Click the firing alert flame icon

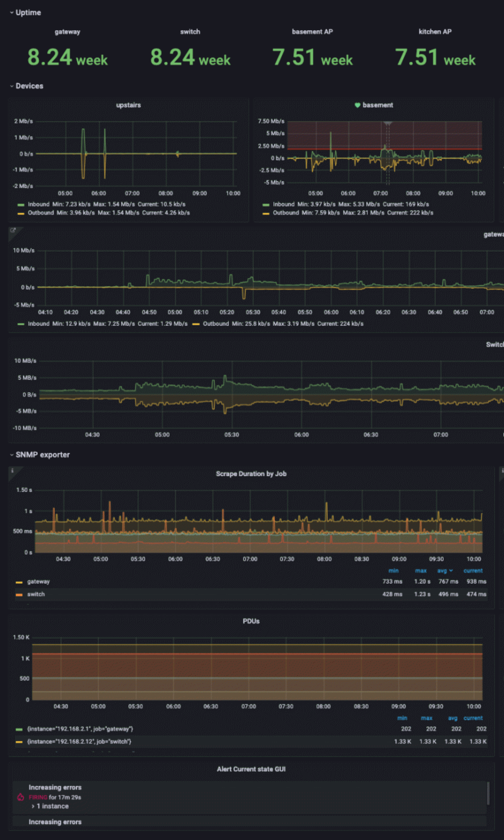tap(21, 797)
